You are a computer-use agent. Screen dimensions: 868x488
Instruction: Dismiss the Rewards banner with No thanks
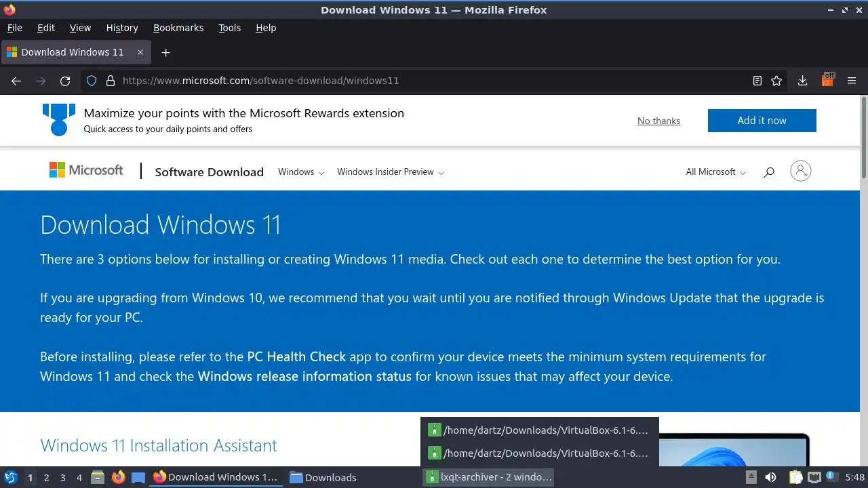[658, 121]
